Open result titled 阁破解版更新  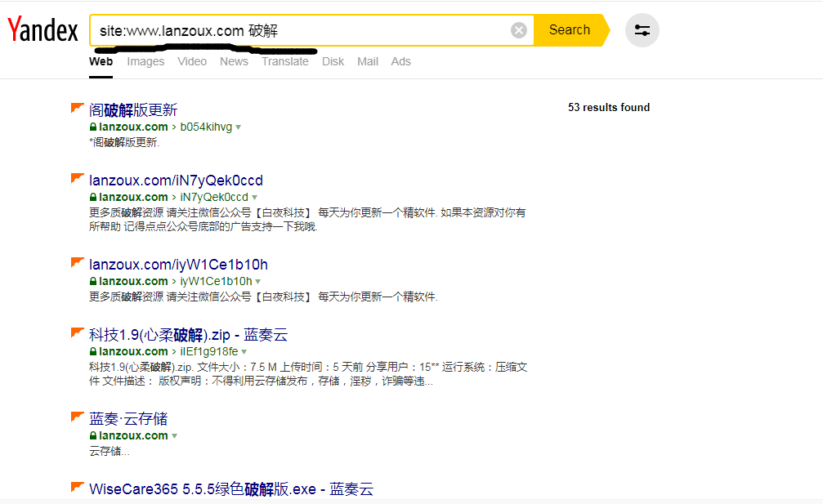(x=133, y=110)
